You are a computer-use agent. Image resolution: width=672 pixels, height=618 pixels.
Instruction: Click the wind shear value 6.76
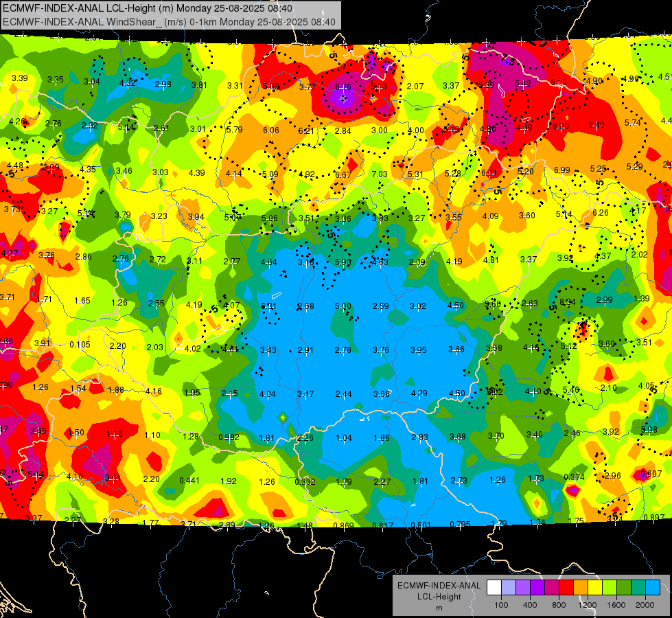[x=343, y=87]
